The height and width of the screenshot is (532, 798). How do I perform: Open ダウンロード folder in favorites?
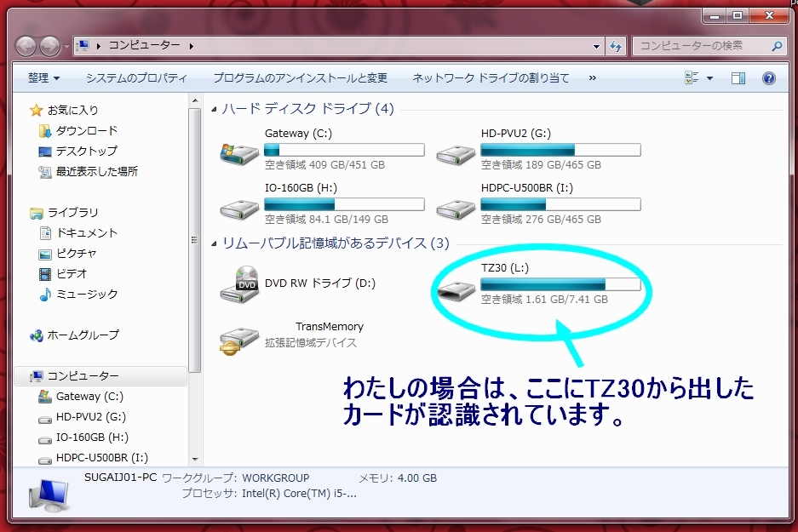(x=87, y=131)
